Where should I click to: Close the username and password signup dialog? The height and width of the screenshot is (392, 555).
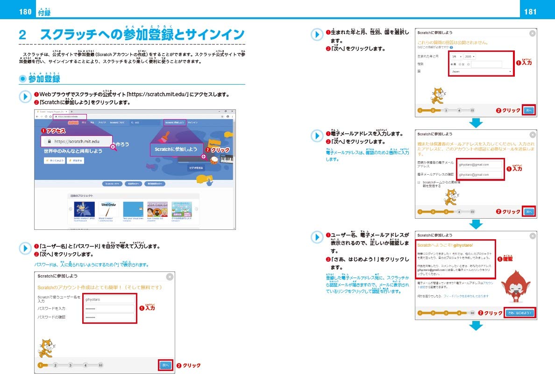click(170, 277)
